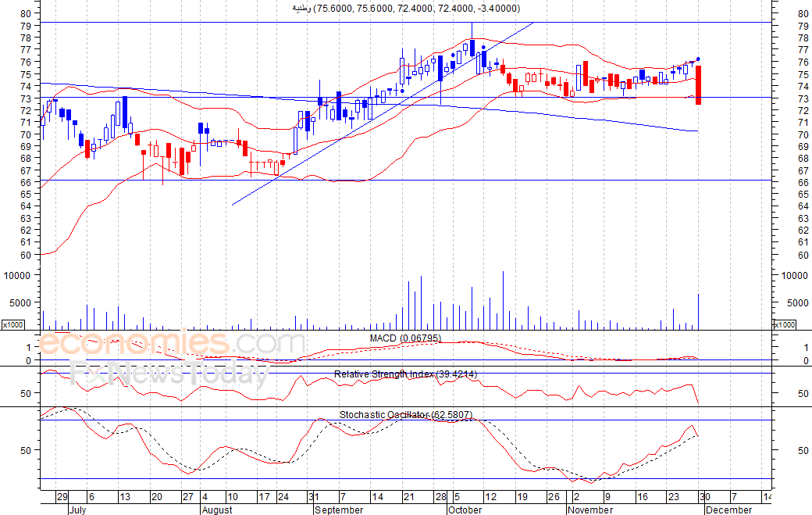Select the November month label

click(x=589, y=510)
